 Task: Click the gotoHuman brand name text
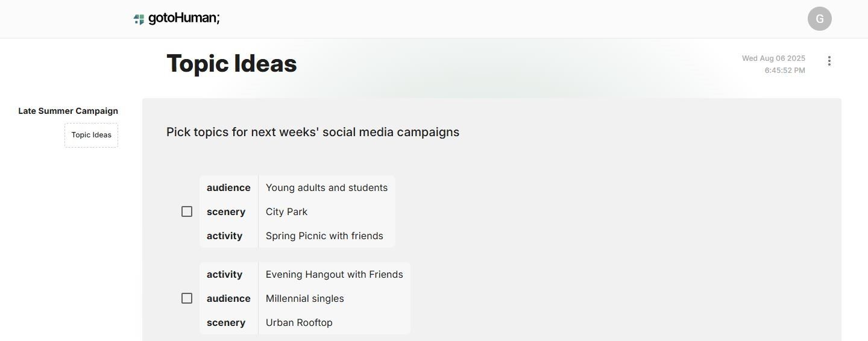pyautogui.click(x=184, y=18)
